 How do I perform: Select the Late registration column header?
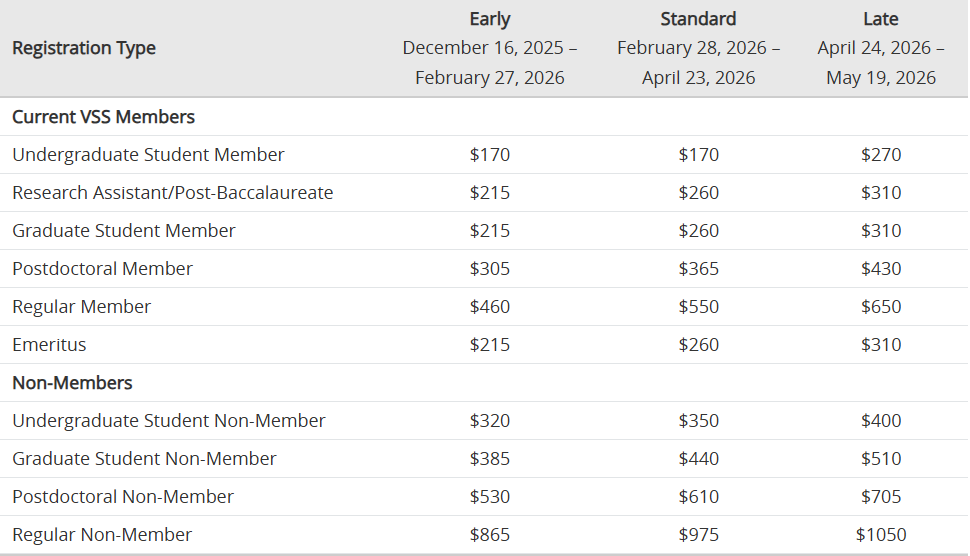881,19
